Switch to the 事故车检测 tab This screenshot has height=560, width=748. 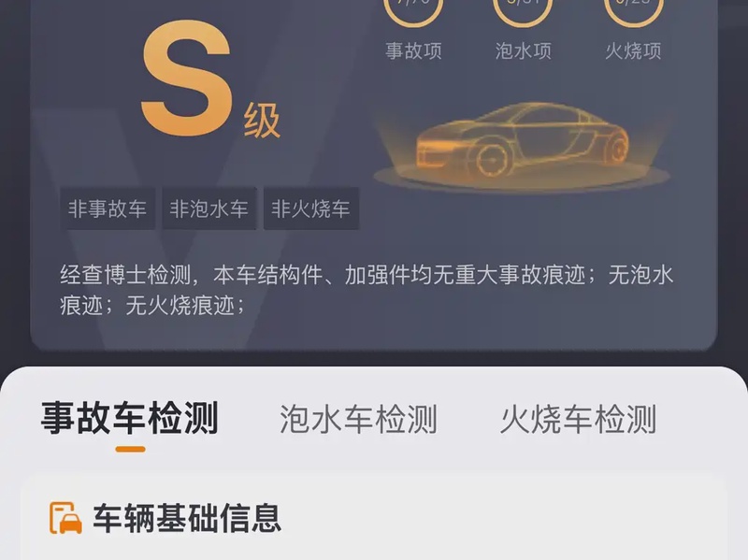(x=130, y=418)
